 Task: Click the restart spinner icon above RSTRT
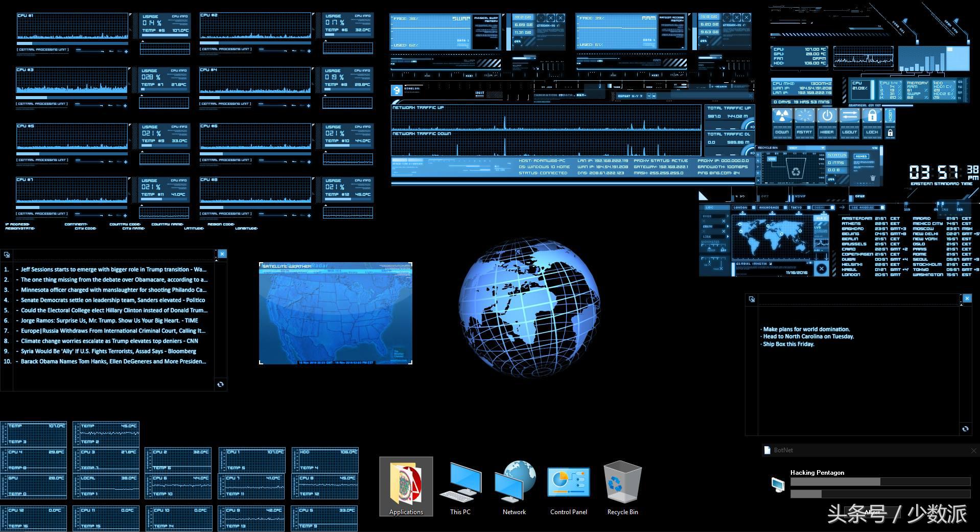click(804, 116)
